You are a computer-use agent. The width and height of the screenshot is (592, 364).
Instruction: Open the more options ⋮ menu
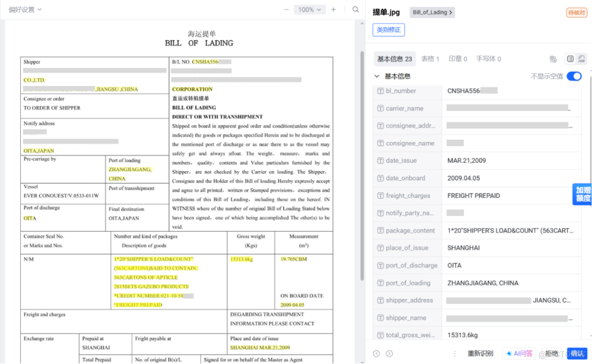[x=454, y=354]
